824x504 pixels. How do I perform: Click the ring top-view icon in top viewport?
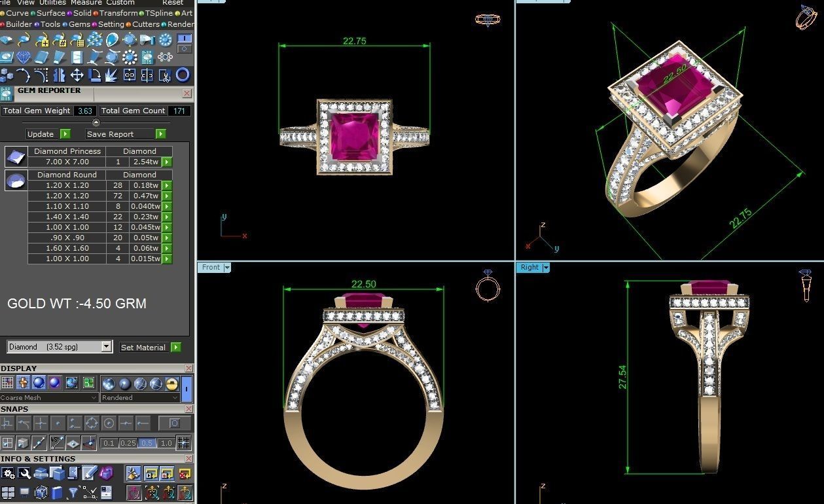coord(488,20)
